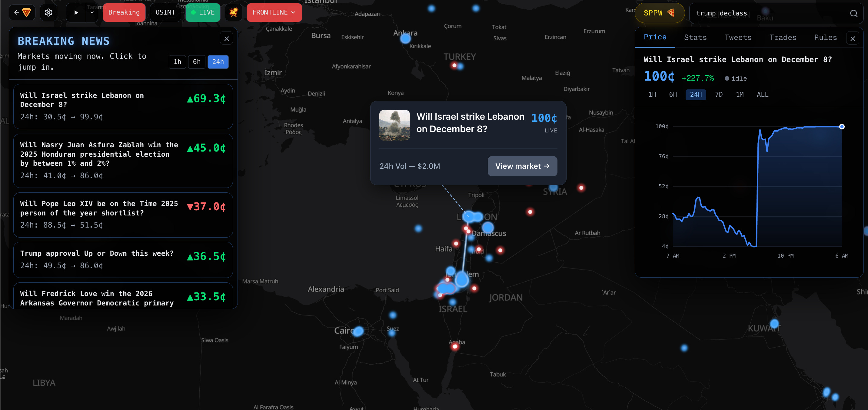The image size is (868, 410).
Task: Open the FRONTLINE dropdown
Action: (x=274, y=13)
